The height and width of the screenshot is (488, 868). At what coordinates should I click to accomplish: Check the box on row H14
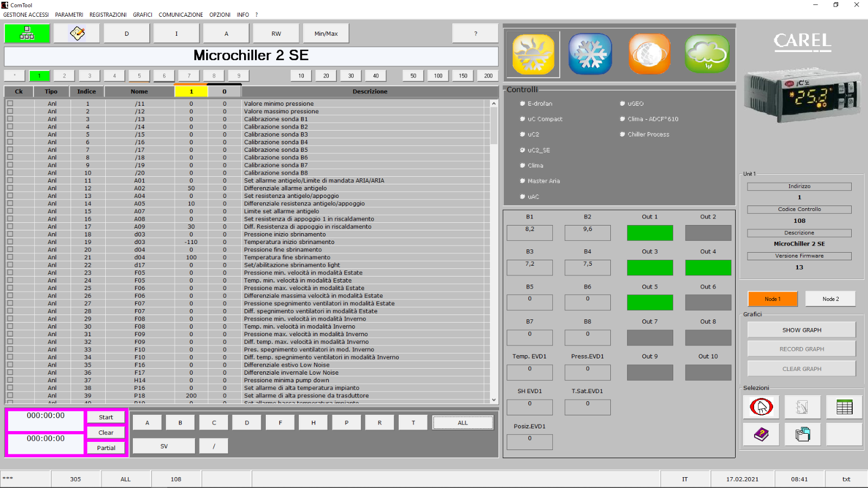coord(10,380)
